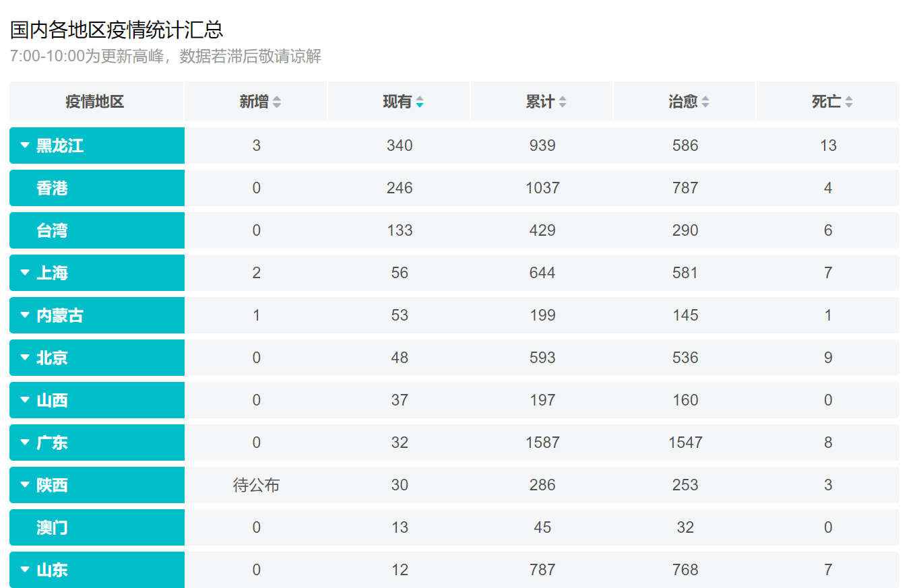This screenshot has height=588, width=919.
Task: Click 待公布 in the 陕西 row
Action: point(256,485)
